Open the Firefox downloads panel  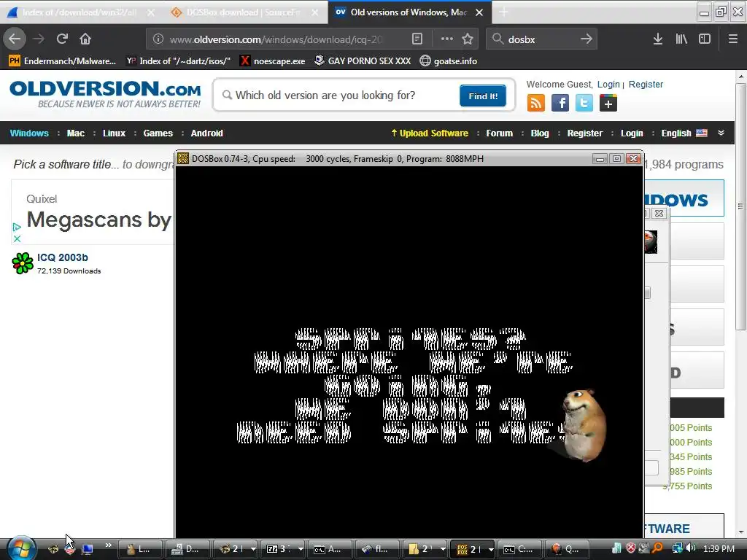[x=657, y=39]
